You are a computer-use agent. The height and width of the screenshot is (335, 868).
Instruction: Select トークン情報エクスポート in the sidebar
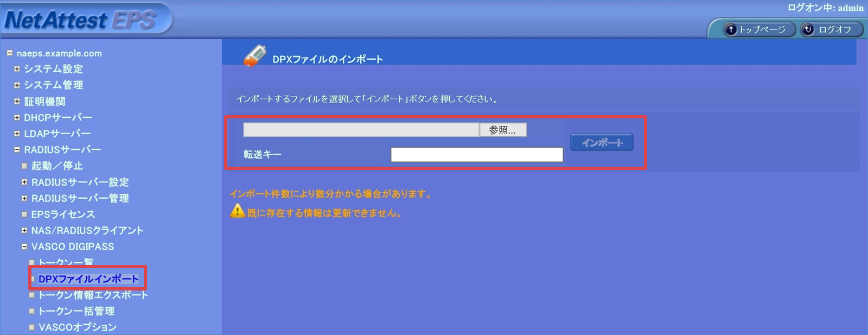93,295
